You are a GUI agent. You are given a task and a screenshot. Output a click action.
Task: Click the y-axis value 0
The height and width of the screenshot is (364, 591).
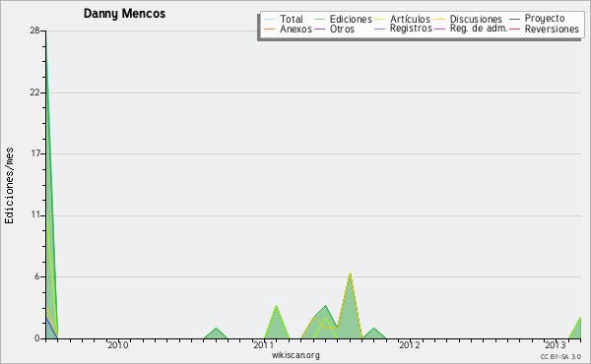(37, 338)
